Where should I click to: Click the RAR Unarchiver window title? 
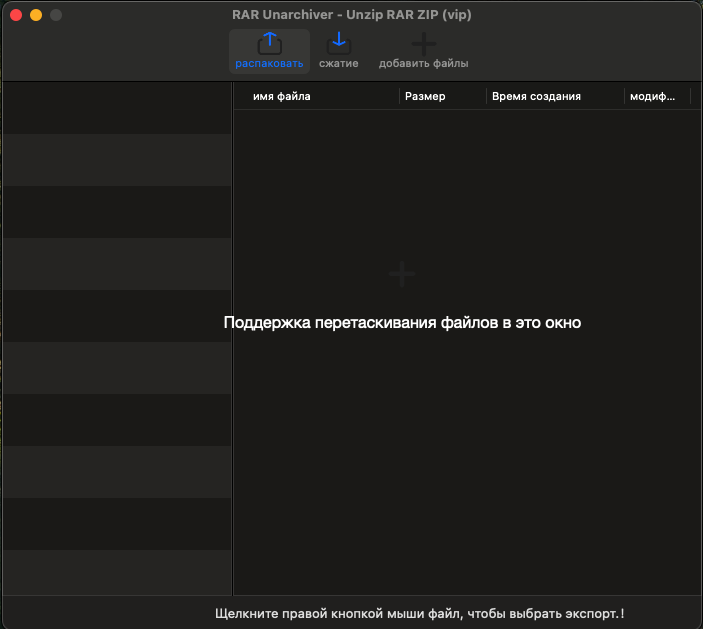coord(351,15)
